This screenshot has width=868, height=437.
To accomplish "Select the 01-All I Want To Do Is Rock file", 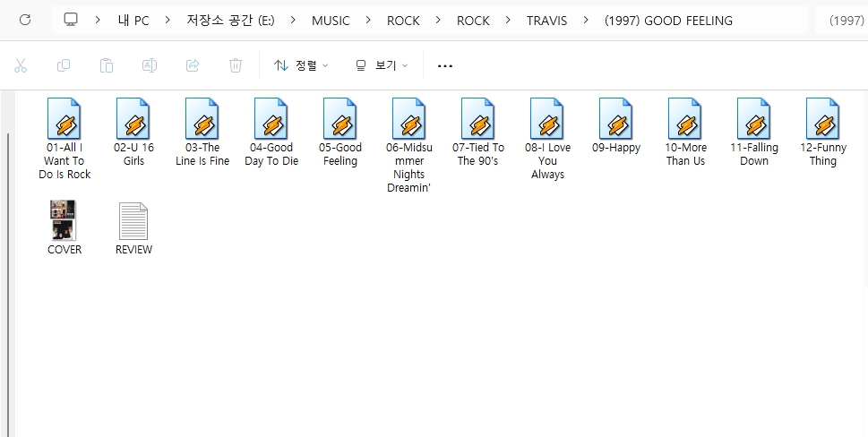I will pos(64,139).
